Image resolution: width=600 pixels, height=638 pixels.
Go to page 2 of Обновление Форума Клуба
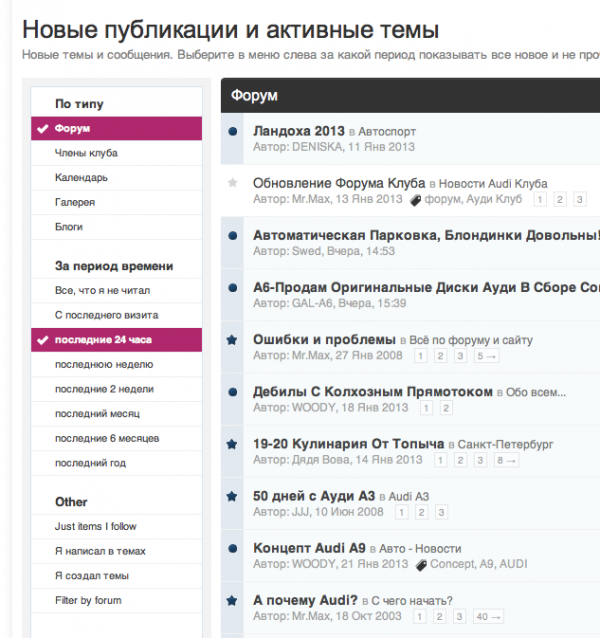pyautogui.click(x=560, y=199)
